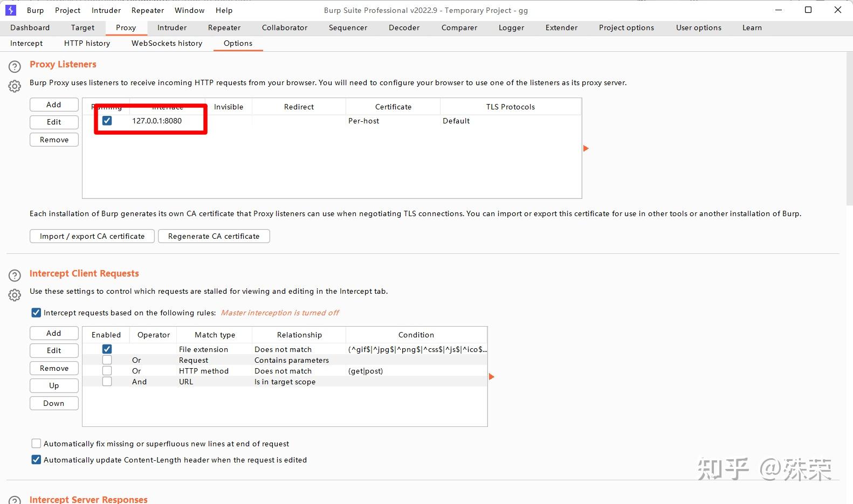Select the Does not match (get|post) row
The image size is (853, 504).
click(x=285, y=371)
